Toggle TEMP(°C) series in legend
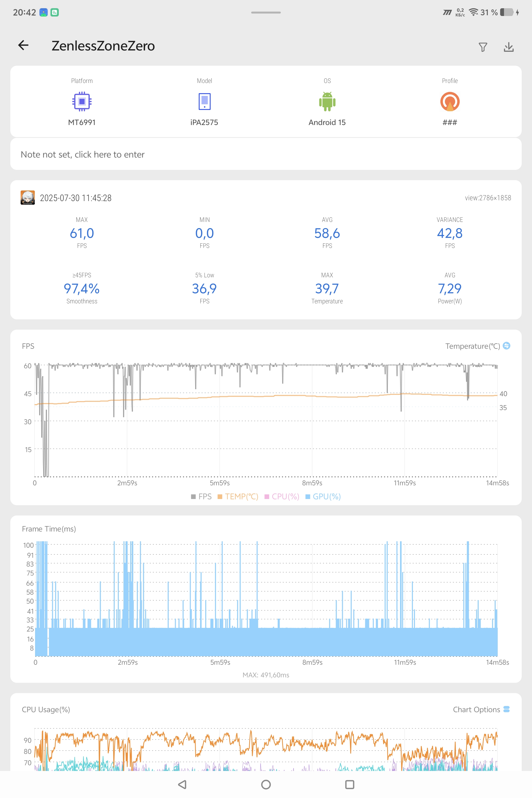Screen dimensions: 532x798 (x=238, y=496)
